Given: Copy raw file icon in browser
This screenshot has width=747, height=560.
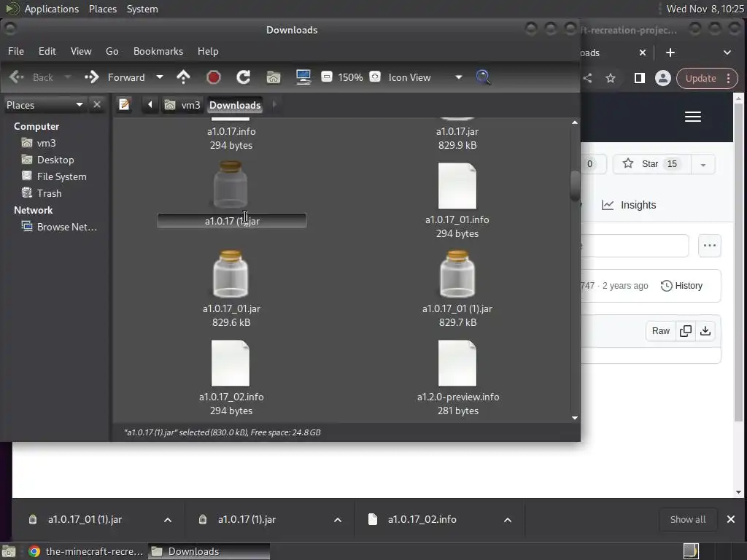Looking at the screenshot, I should [x=686, y=331].
